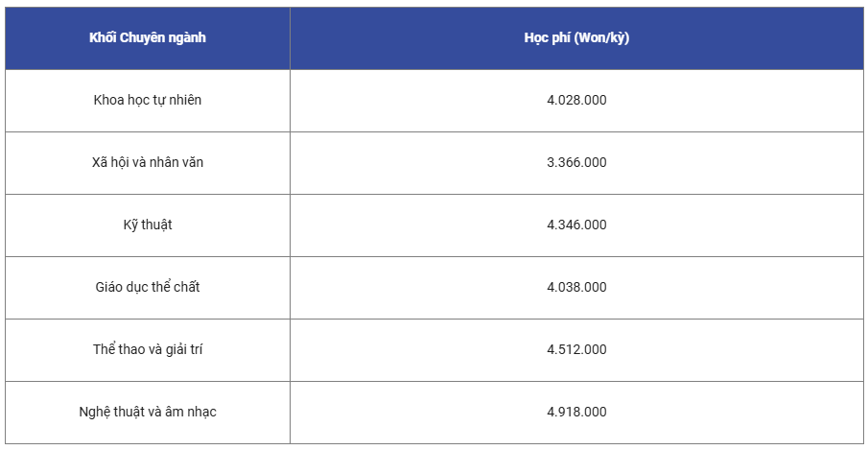Click the word 'Won/kỳ' in the header
Viewport: 868px width, 450px height.
[x=601, y=38]
